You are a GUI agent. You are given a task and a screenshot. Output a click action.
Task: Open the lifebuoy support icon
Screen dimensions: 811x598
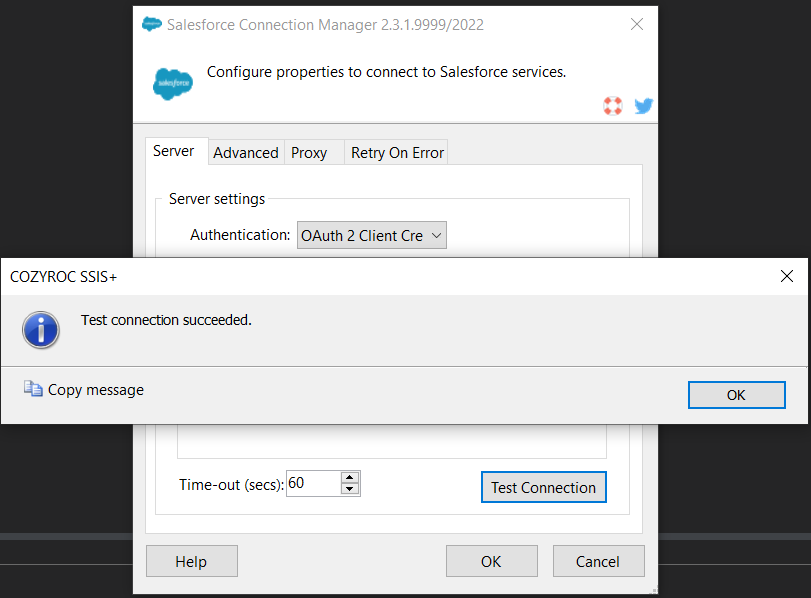pos(613,105)
